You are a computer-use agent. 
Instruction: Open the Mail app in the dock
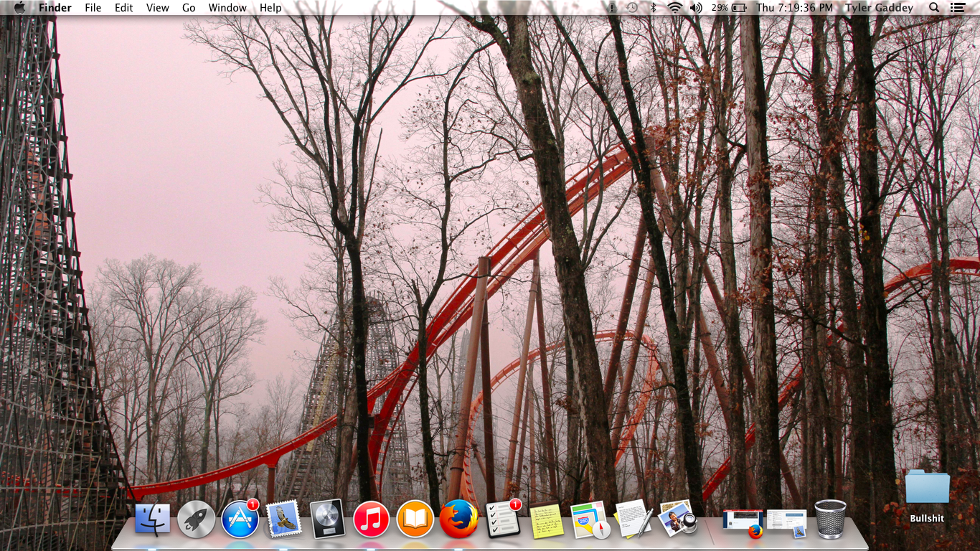[283, 519]
